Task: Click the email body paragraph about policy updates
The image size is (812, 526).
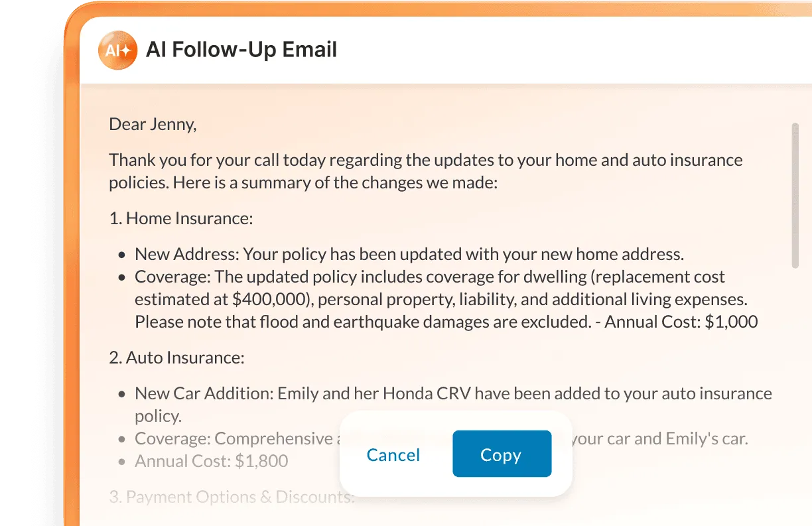Action: pyautogui.click(x=425, y=170)
